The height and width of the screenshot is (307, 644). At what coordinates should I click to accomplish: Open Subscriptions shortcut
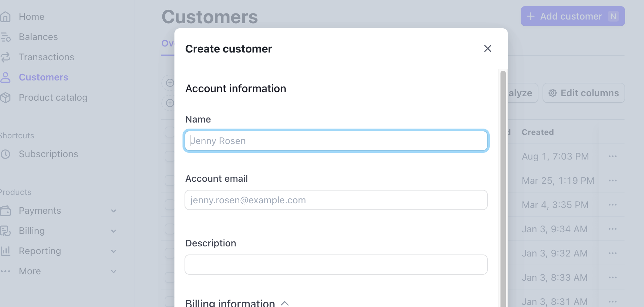tap(48, 154)
